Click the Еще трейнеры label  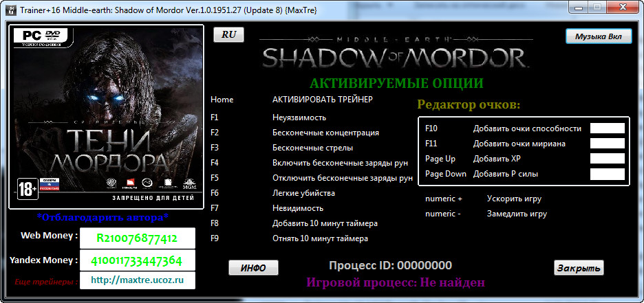[x=46, y=282]
